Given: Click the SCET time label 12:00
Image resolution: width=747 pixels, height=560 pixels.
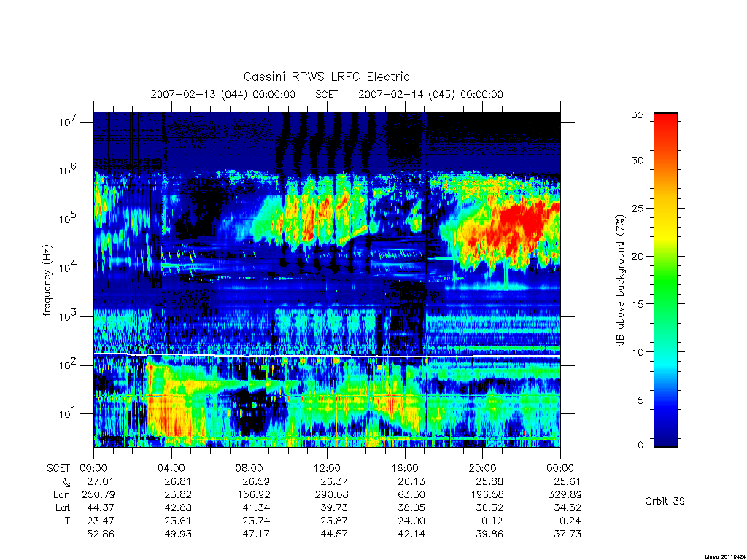Looking at the screenshot, I should coord(327,468).
